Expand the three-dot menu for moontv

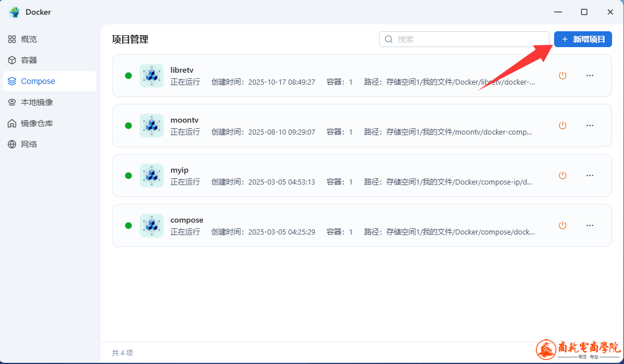[590, 125]
